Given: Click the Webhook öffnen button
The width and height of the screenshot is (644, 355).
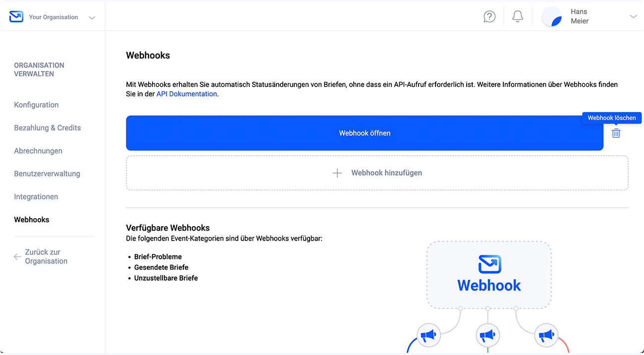Looking at the screenshot, I should [365, 133].
